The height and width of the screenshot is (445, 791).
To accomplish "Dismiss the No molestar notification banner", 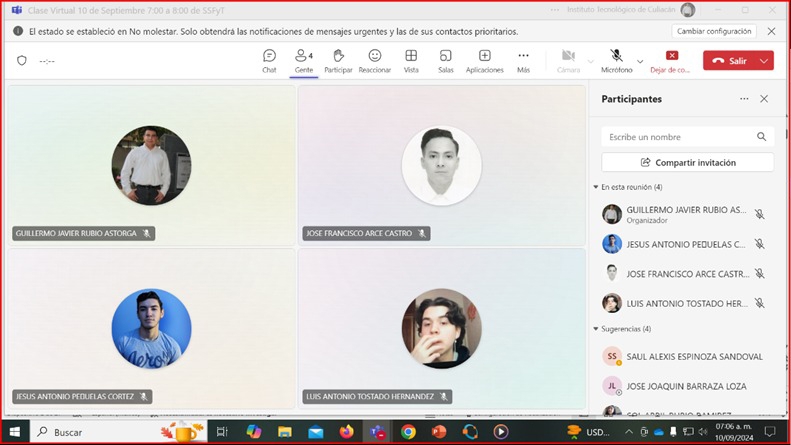I will pyautogui.click(x=771, y=31).
